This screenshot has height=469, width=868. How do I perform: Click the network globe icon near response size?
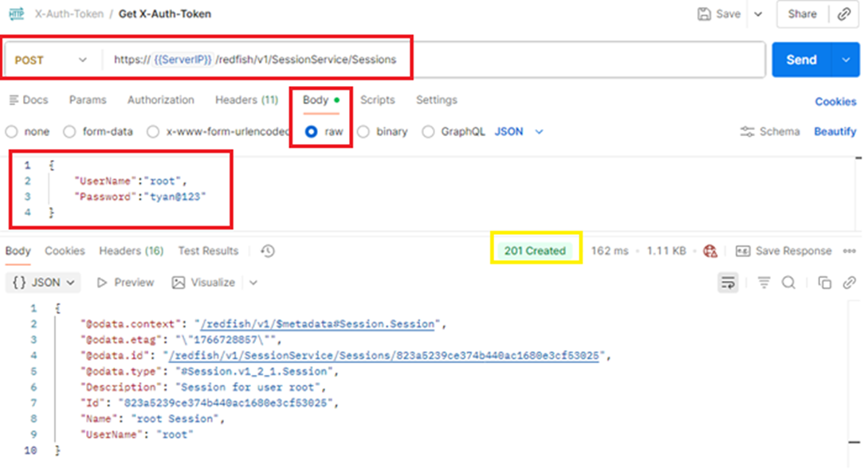[710, 251]
